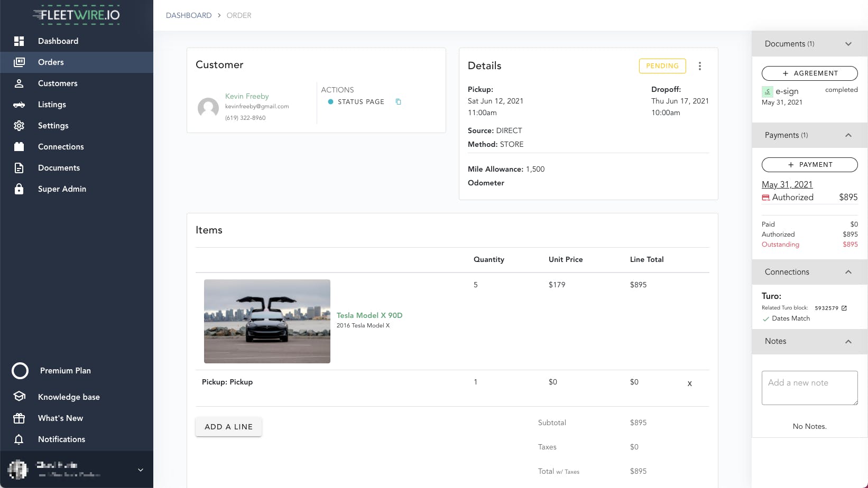Expand the account menu at bottom left
Viewport: 868px width, 488px height.
pyautogui.click(x=140, y=470)
